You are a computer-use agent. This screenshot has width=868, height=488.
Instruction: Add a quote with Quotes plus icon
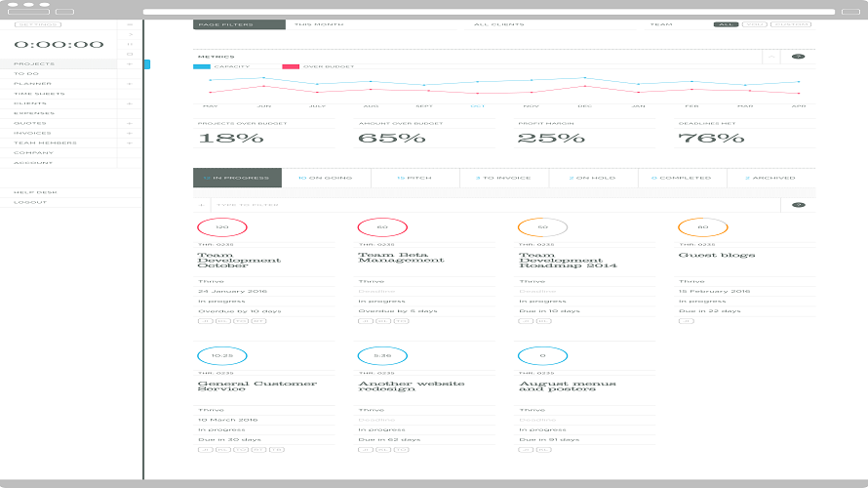[x=130, y=124]
